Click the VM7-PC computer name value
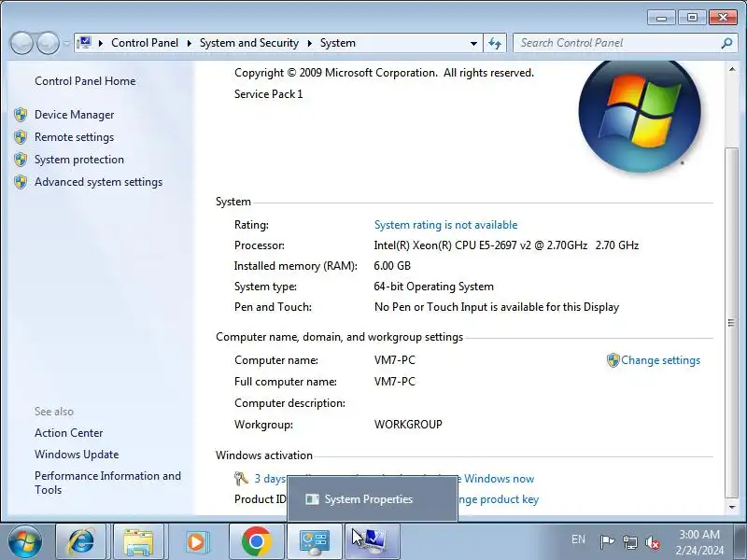 click(395, 360)
